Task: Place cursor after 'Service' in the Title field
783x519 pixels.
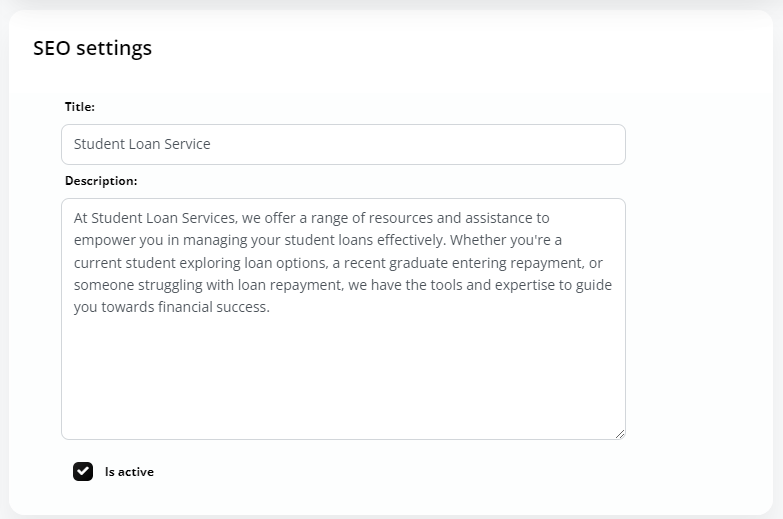Action: (x=211, y=144)
